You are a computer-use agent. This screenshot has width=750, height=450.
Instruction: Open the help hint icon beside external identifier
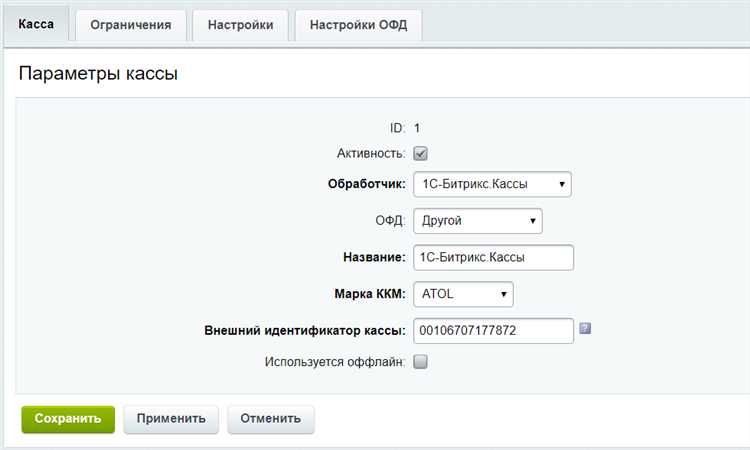click(585, 329)
